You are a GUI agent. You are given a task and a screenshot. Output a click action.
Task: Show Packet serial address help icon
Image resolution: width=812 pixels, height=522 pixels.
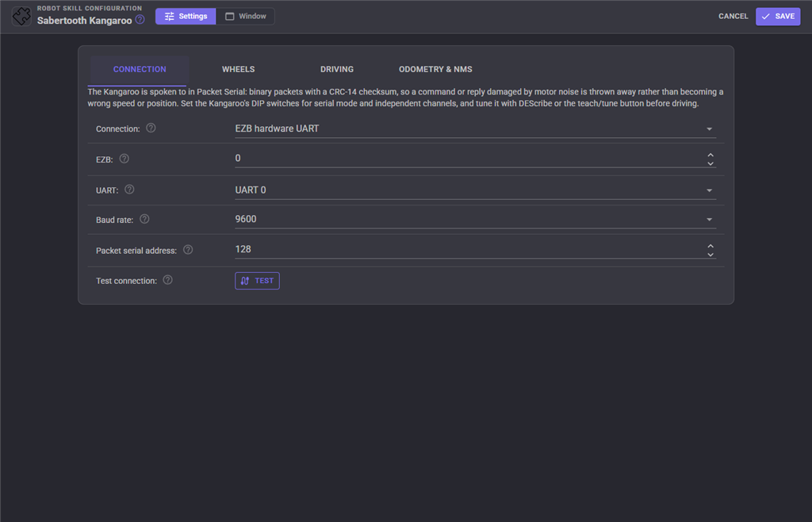click(188, 250)
